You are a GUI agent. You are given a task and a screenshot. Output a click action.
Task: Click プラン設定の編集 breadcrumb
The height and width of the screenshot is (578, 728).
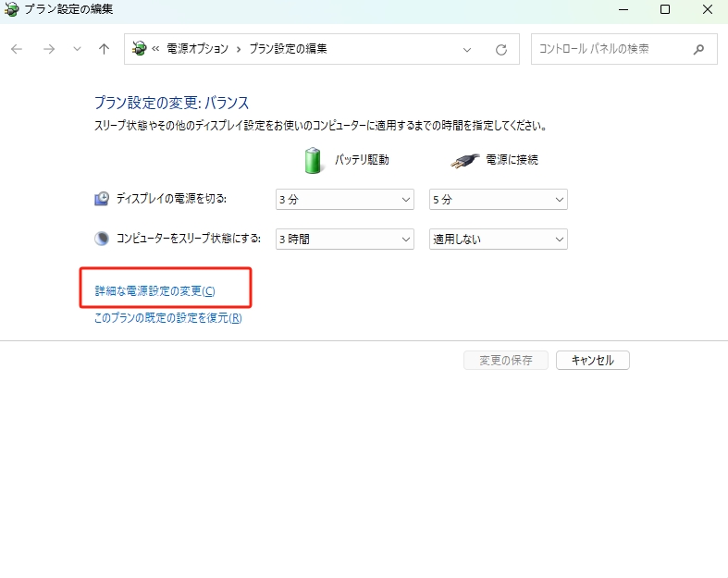click(x=288, y=49)
